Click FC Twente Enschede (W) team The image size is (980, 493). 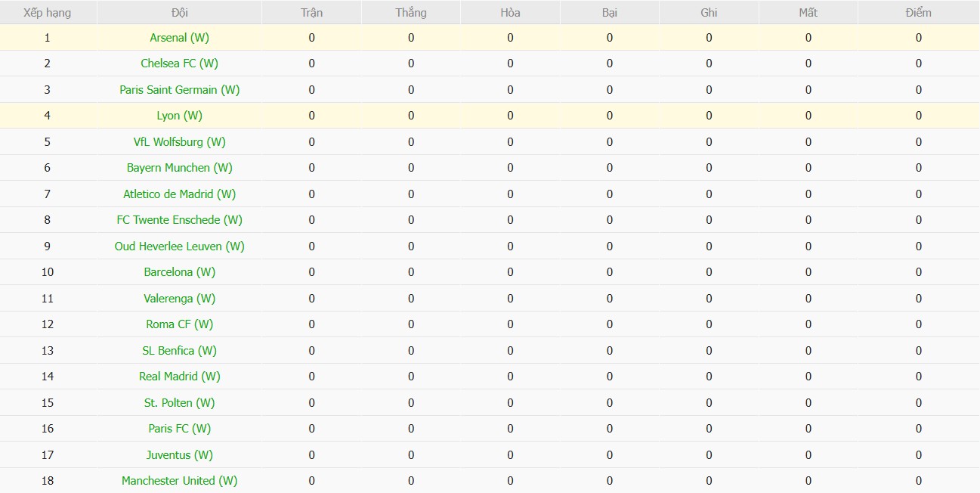tap(179, 220)
